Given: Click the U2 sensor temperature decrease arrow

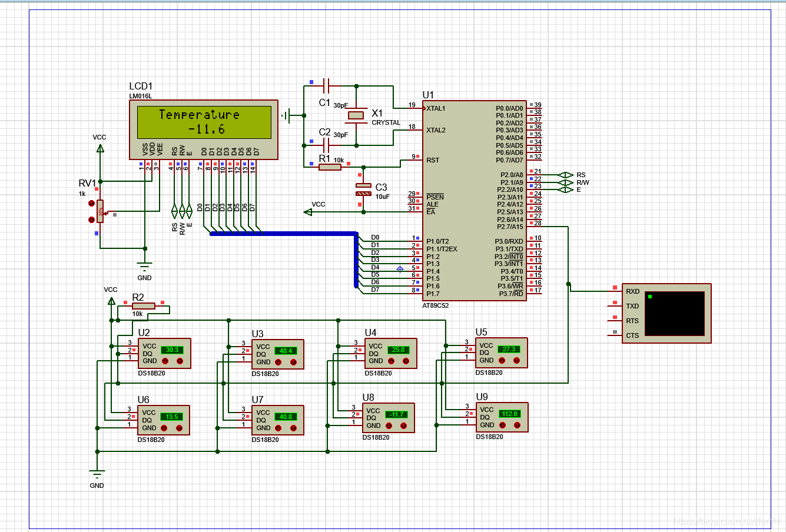Looking at the screenshot, I should click(166, 361).
